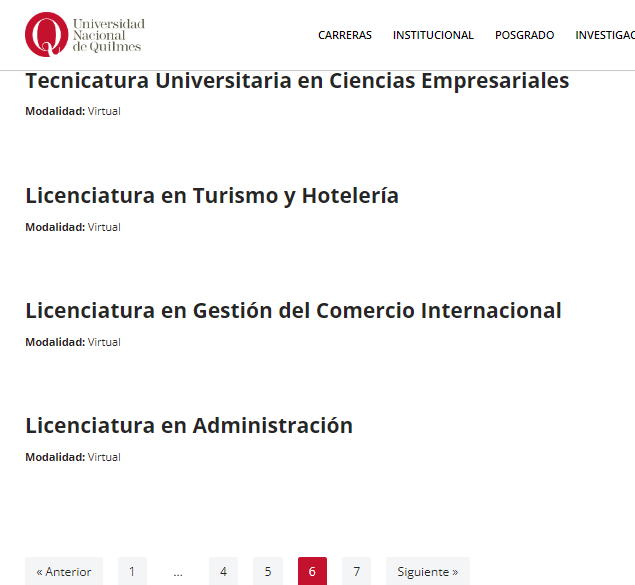
Task: Click the pagination ellipsis
Action: click(x=178, y=572)
